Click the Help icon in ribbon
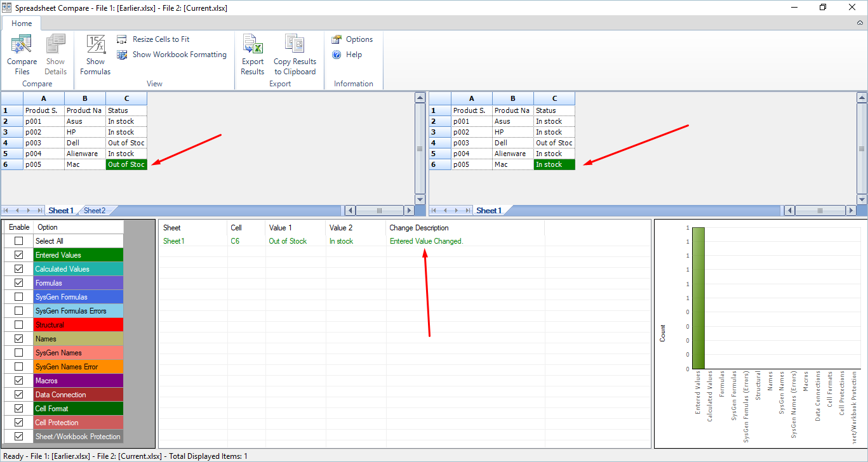Image resolution: width=868 pixels, height=462 pixels. pos(337,55)
